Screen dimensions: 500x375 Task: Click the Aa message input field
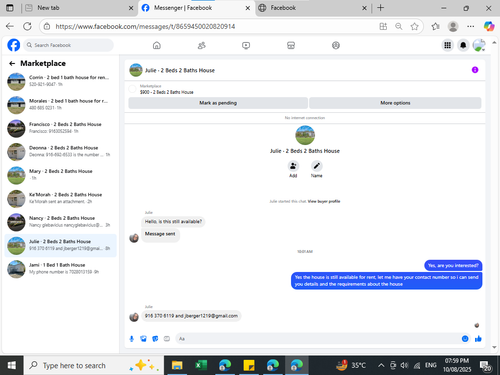(322, 339)
